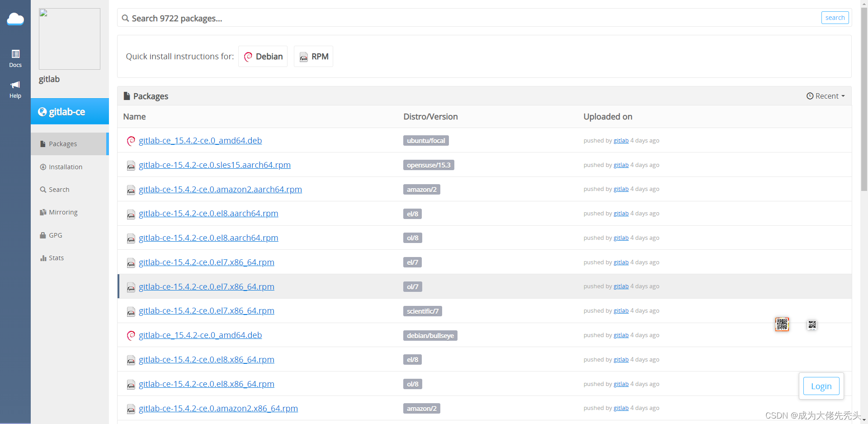Click rpm icon of el8.aarch64 ol/8 row
Screen dimensions: 868x424
(x=131, y=238)
